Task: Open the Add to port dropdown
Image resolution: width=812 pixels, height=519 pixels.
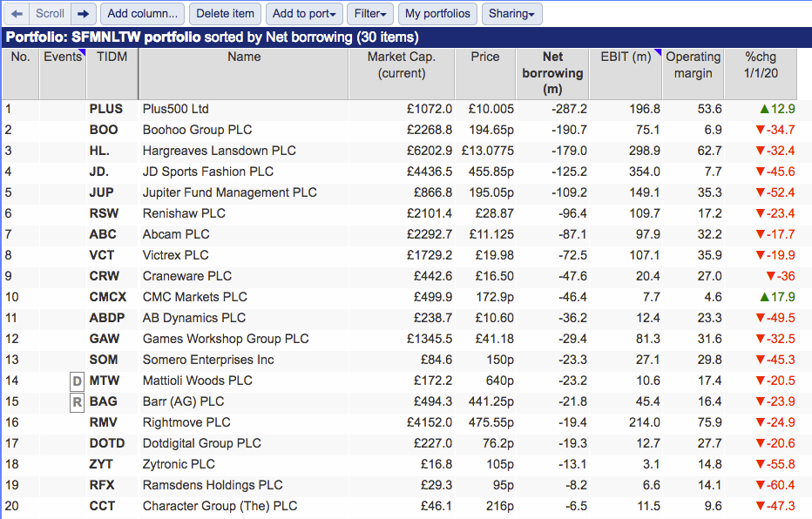Action: [305, 14]
